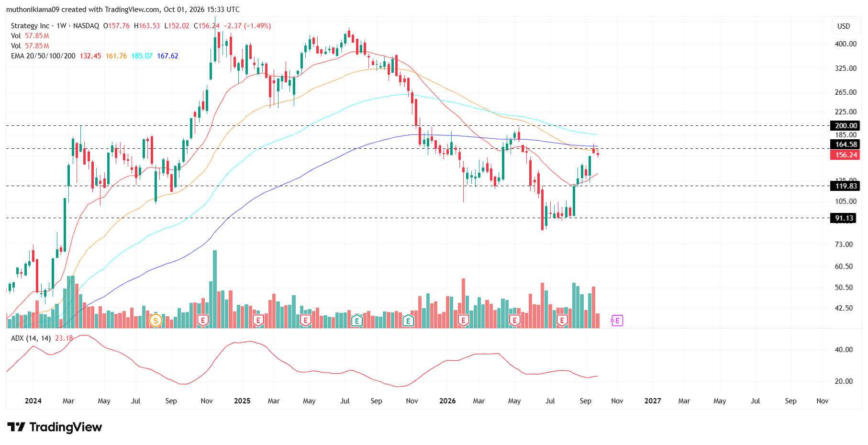Click the 164.58 horizontal line price label

point(846,145)
